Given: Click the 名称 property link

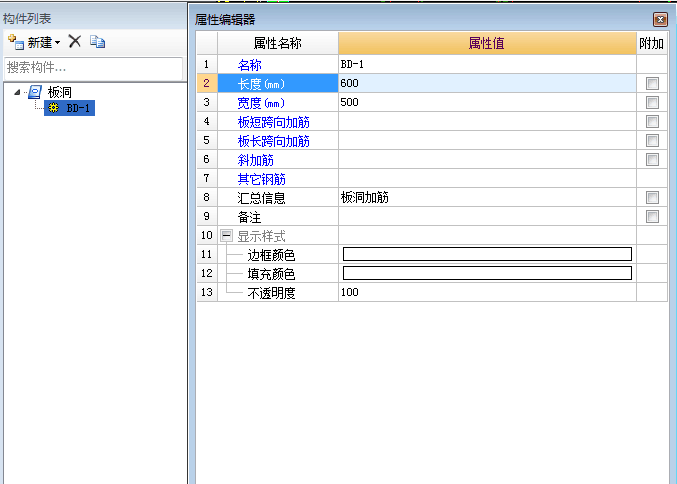Looking at the screenshot, I should click(250, 65).
